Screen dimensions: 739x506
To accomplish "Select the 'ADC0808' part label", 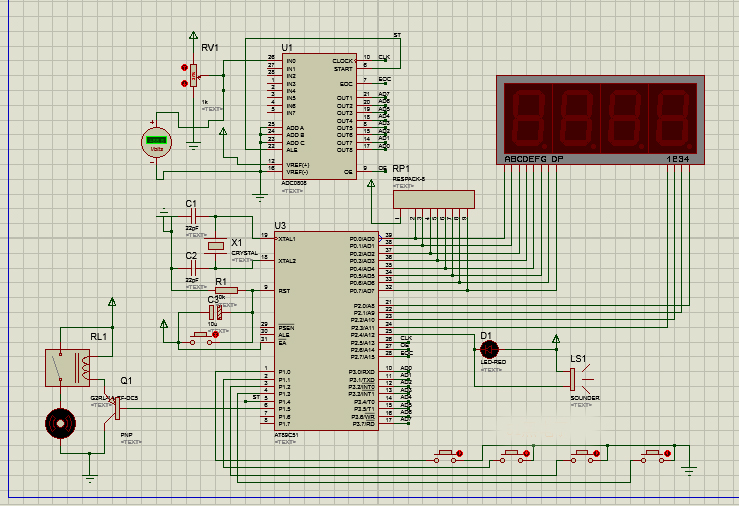I will 294,183.
